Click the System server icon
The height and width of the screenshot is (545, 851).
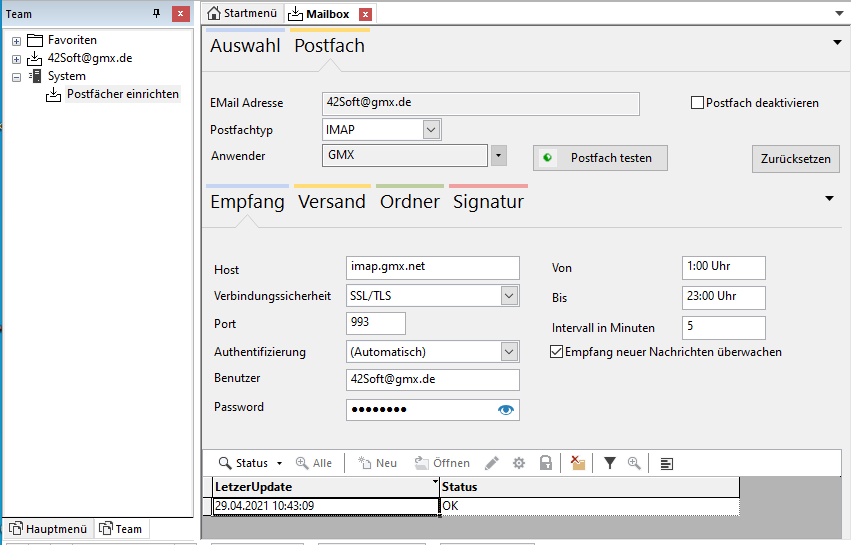pos(35,76)
